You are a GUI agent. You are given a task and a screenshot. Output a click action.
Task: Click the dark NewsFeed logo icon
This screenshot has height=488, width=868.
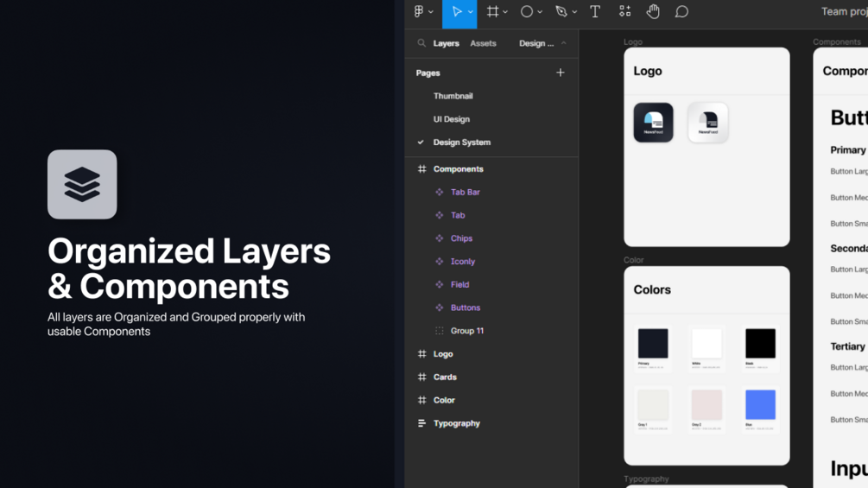pyautogui.click(x=653, y=123)
